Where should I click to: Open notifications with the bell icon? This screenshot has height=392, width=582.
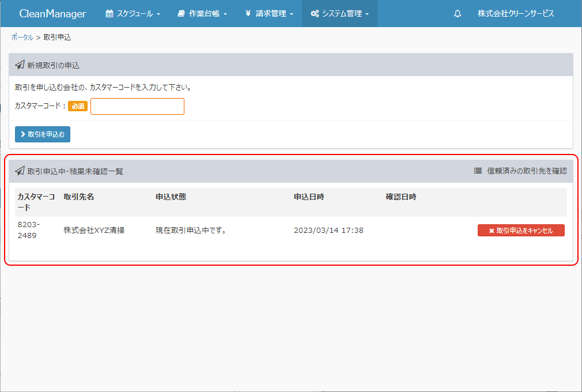tap(458, 14)
